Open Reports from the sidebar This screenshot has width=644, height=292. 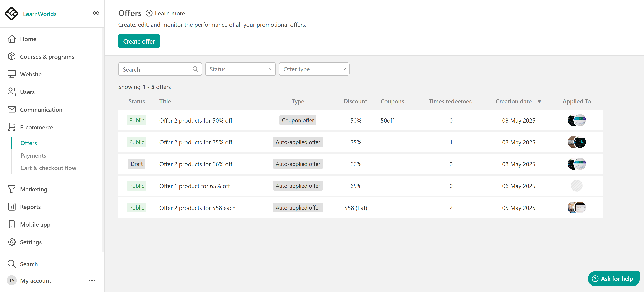(x=30, y=207)
